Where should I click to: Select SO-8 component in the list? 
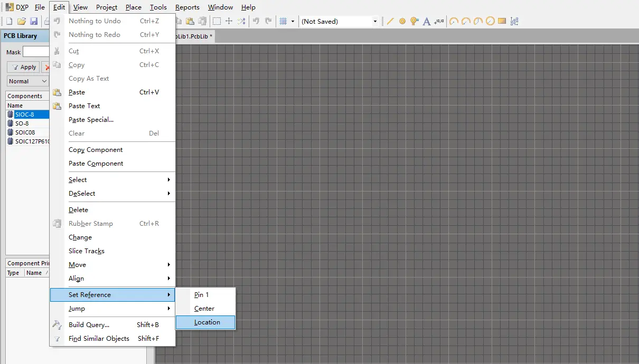click(x=22, y=123)
